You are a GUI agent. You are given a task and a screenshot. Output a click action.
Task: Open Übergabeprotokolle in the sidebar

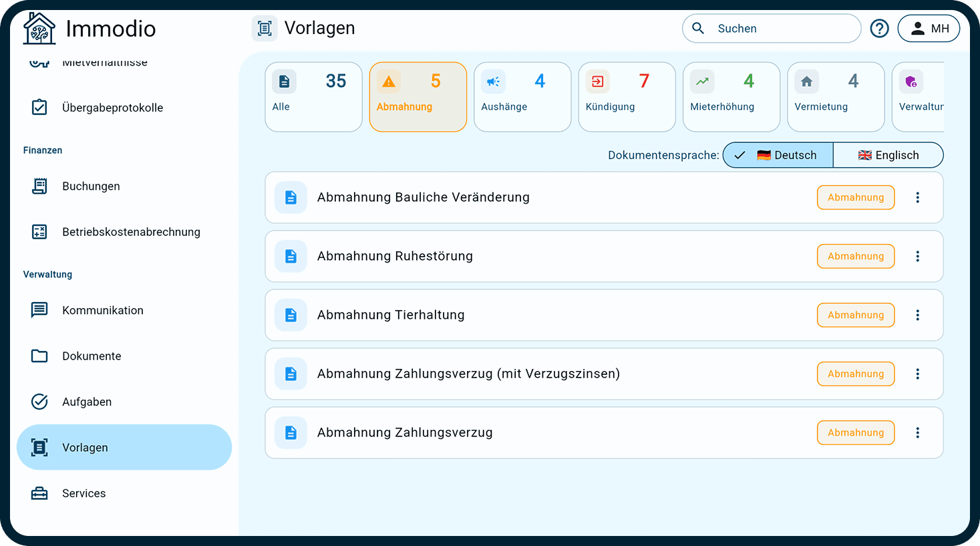pos(124,108)
